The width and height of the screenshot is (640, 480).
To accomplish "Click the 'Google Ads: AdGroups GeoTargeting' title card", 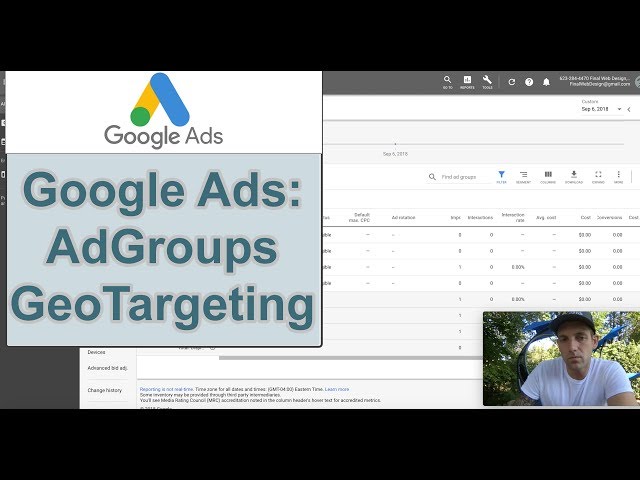I will click(164, 250).
